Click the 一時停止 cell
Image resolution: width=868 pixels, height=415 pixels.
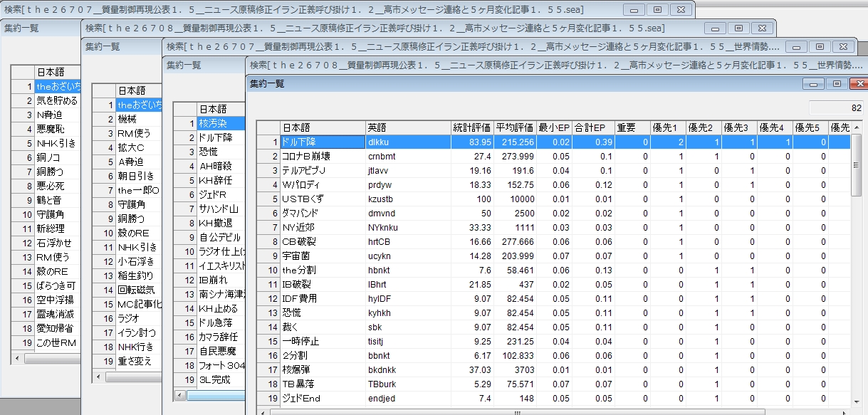(x=323, y=341)
